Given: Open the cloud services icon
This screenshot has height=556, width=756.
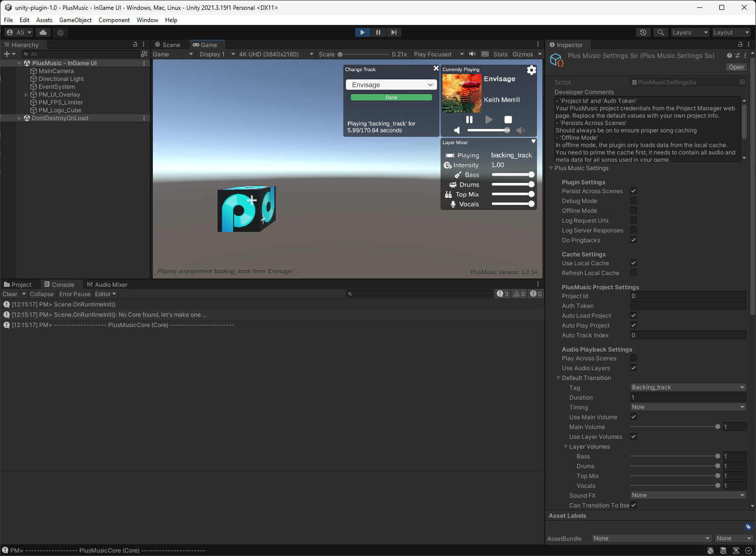Looking at the screenshot, I should point(43,32).
